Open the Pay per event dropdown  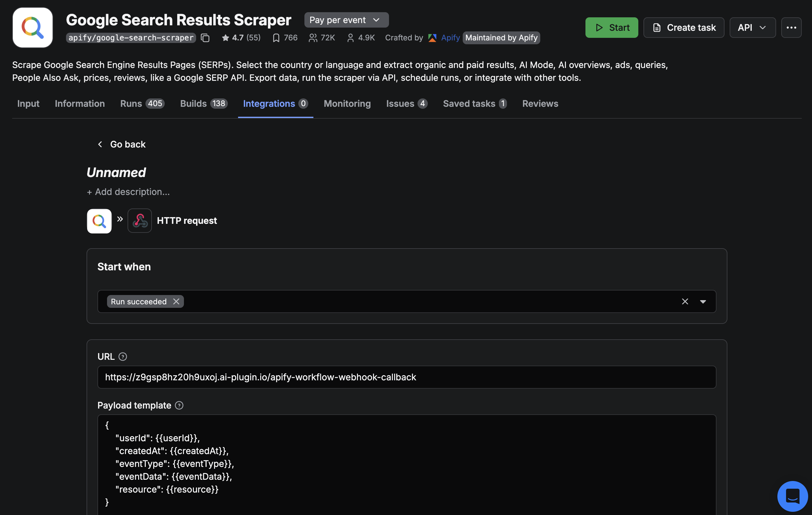tap(346, 20)
